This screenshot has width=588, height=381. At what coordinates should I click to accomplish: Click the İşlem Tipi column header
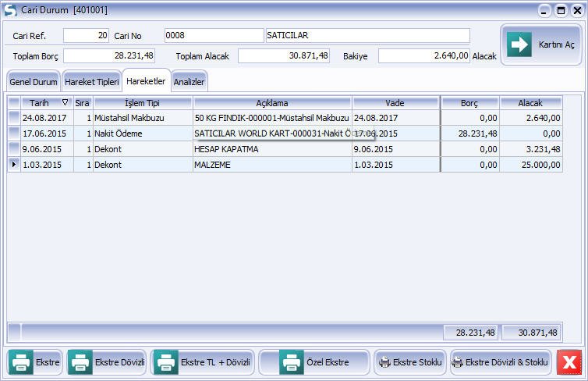[x=143, y=103]
